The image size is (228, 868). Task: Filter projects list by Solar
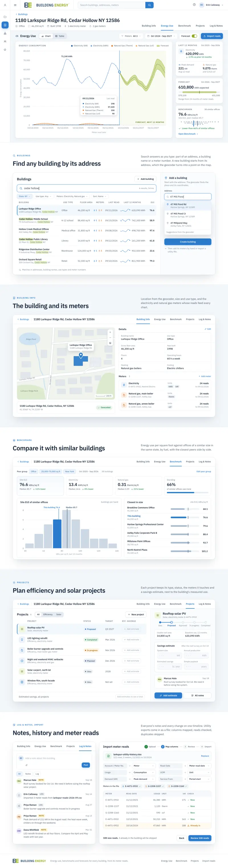[x=59, y=614]
